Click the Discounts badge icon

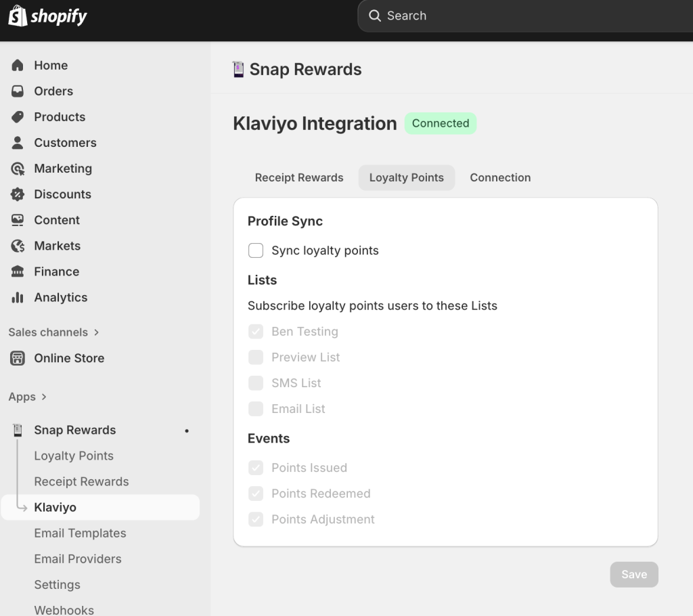tap(18, 194)
